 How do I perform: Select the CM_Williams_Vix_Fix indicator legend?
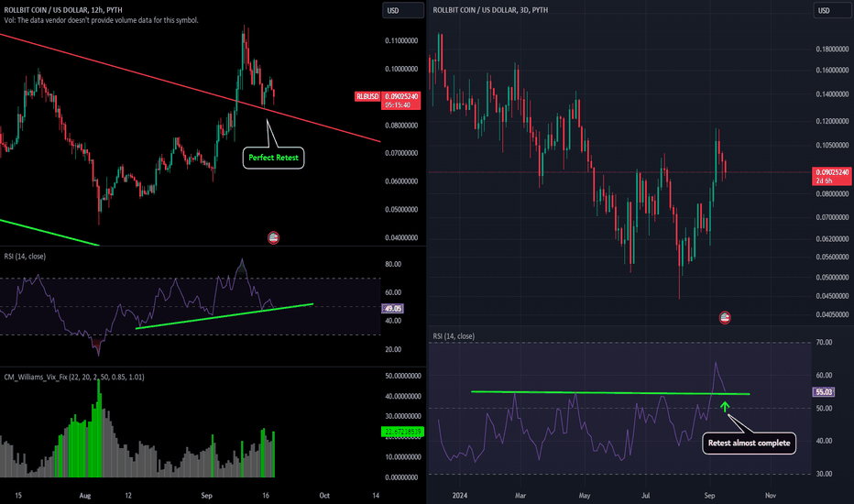[x=74, y=377]
